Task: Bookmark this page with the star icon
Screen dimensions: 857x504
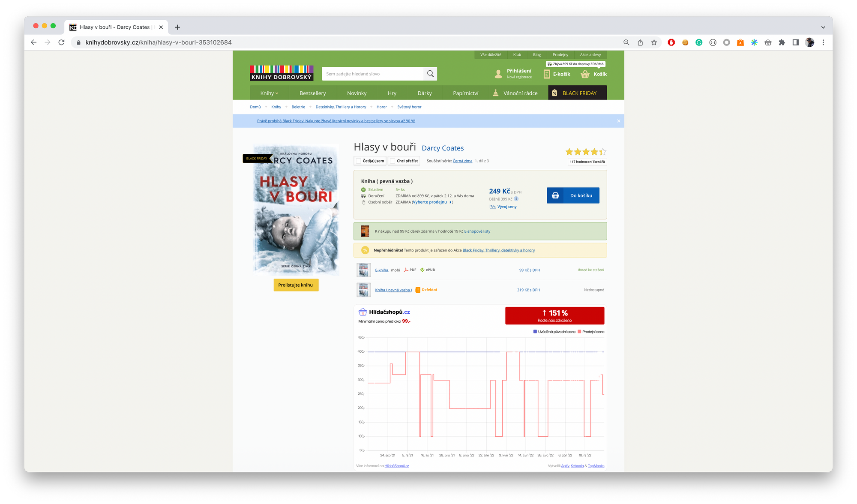Action: click(x=654, y=42)
